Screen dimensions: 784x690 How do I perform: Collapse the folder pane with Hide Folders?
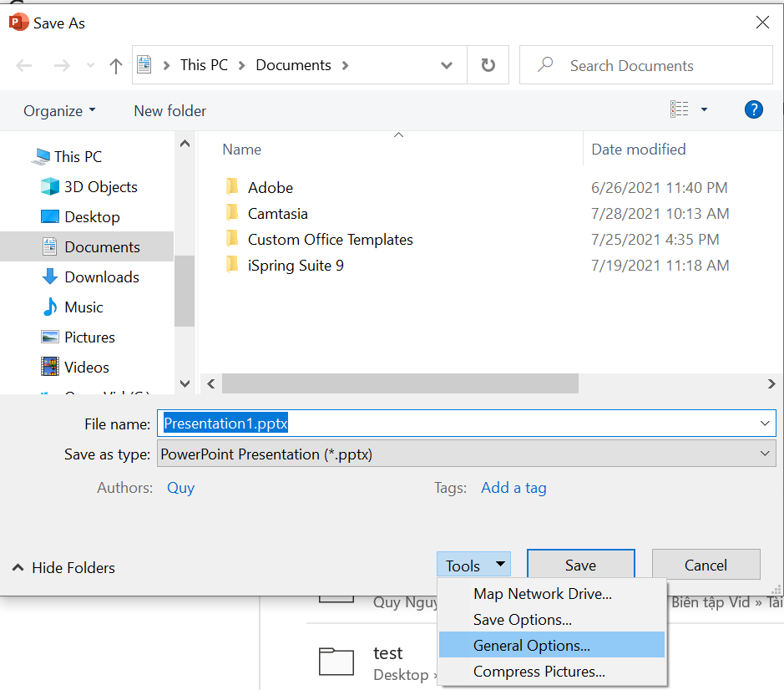pyautogui.click(x=63, y=567)
